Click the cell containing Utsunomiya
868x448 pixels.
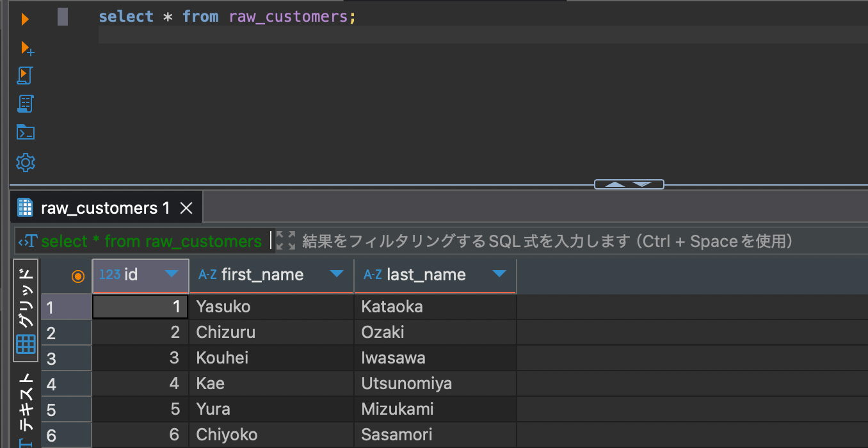[x=436, y=383]
